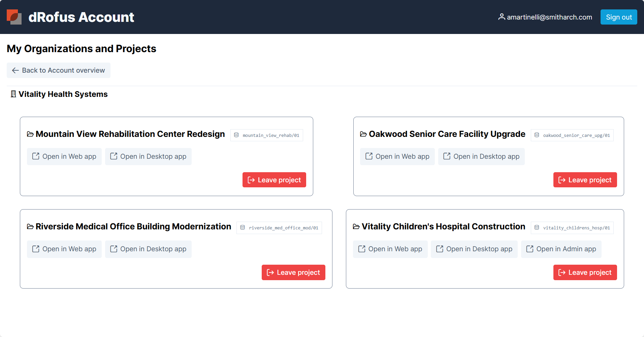
Task: Click the database icon beside riverside_med_office_mod/01
Action: (243, 228)
